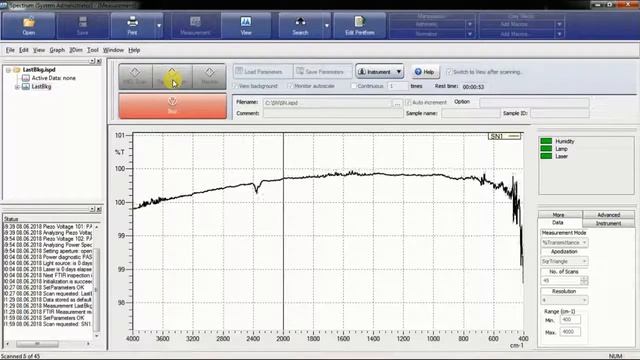The image size is (640, 360).
Task: Click the Filename input field
Action: [x=328, y=103]
